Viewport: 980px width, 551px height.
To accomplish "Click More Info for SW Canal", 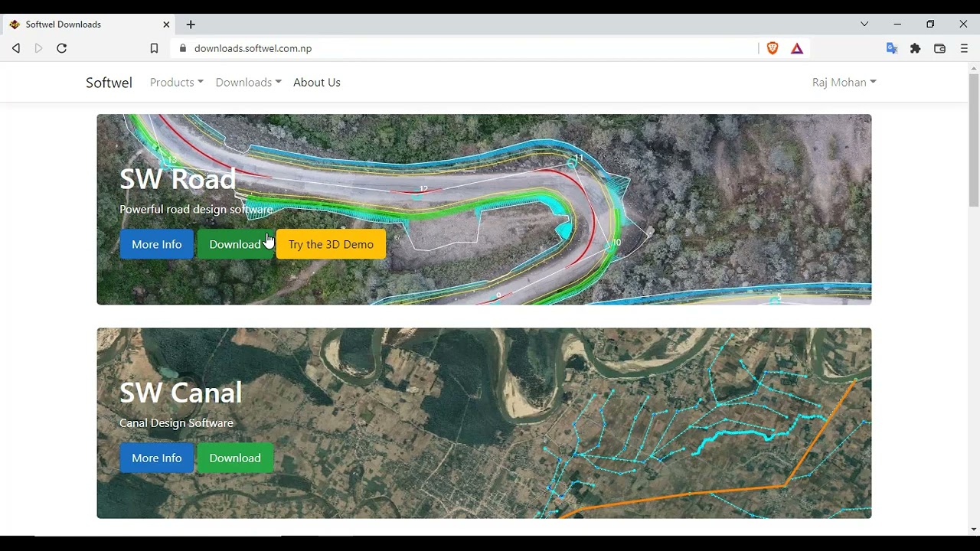I will coord(157,458).
